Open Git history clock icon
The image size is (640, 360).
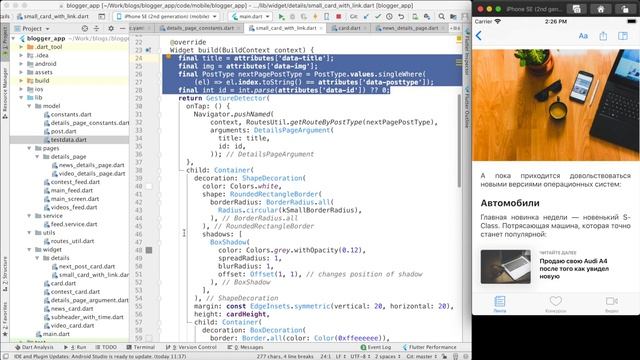[389, 16]
